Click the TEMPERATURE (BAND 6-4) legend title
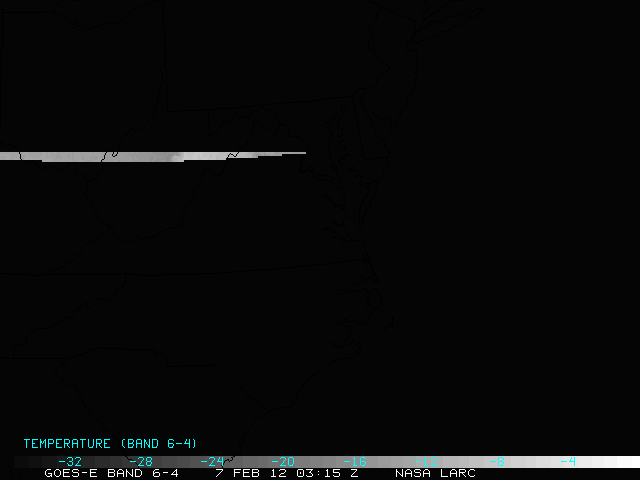640x480 pixels. coord(110,443)
